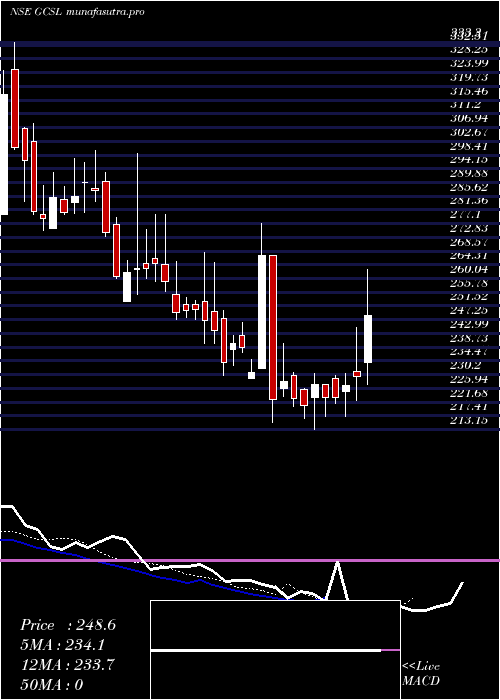Click the 264.31 price axis label
The height and width of the screenshot is (700, 500).
(x=469, y=256)
